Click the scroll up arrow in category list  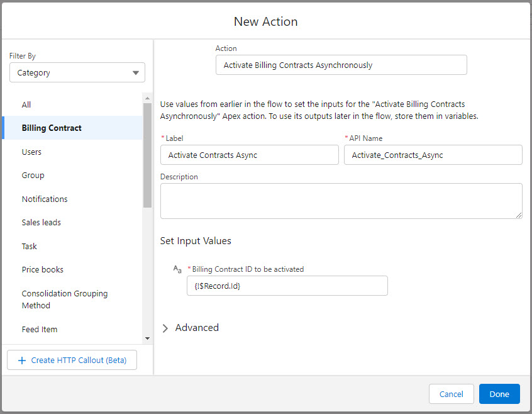point(147,98)
